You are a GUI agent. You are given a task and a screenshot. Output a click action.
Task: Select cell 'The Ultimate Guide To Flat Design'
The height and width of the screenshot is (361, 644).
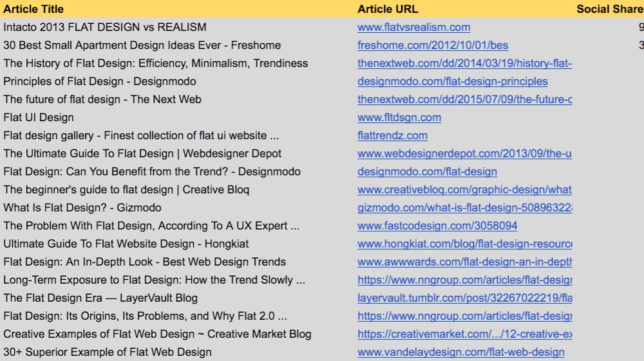click(142, 154)
